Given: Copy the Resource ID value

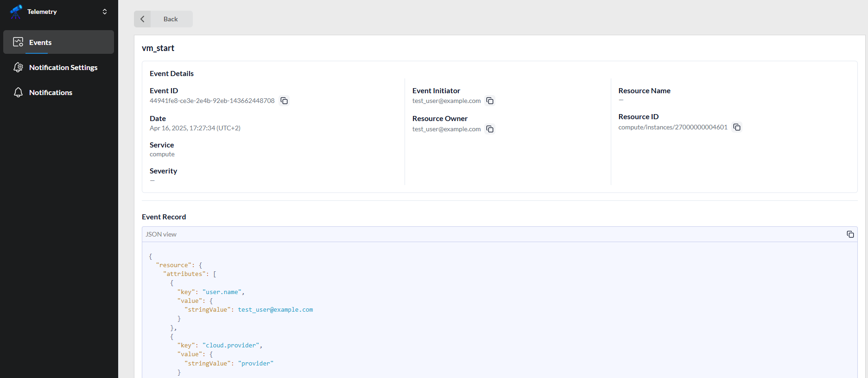Looking at the screenshot, I should pos(737,127).
